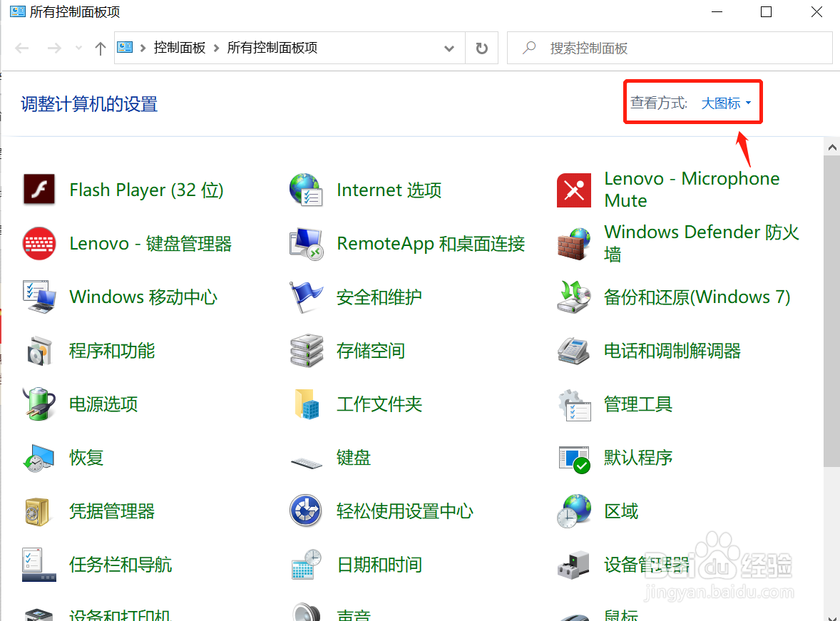Viewport: 840px width, 621px height.
Task: Click the 键盘 text link
Action: pyautogui.click(x=354, y=458)
